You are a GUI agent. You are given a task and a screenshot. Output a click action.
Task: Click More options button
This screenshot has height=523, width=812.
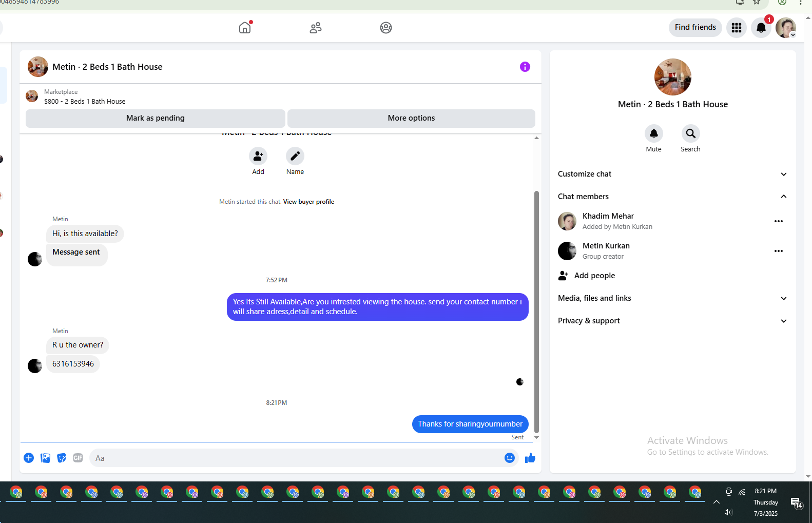(x=411, y=118)
